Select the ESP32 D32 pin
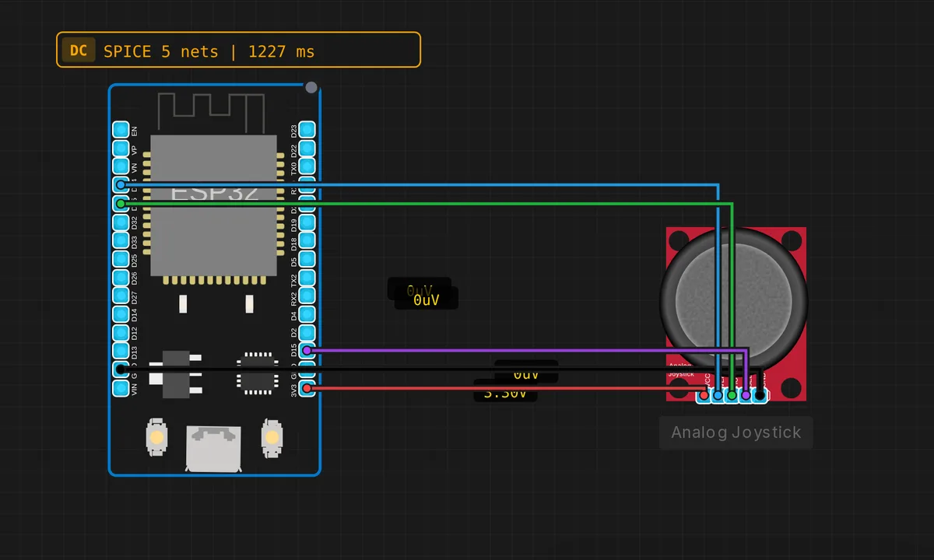934x560 pixels. 121,222
